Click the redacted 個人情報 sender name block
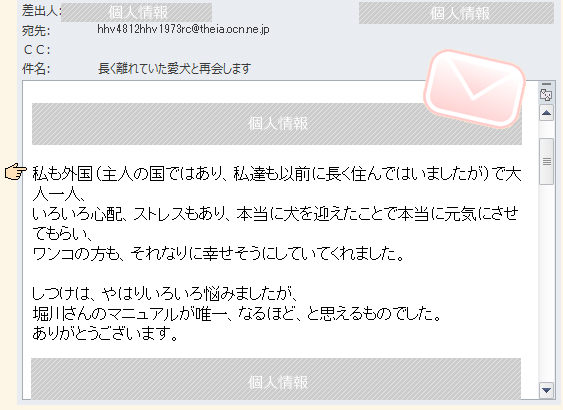The width and height of the screenshot is (563, 410). click(136, 13)
